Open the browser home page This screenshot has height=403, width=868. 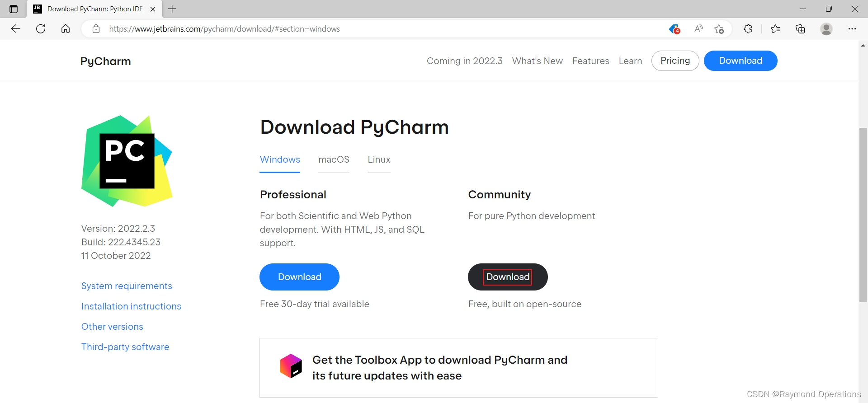[x=66, y=29]
